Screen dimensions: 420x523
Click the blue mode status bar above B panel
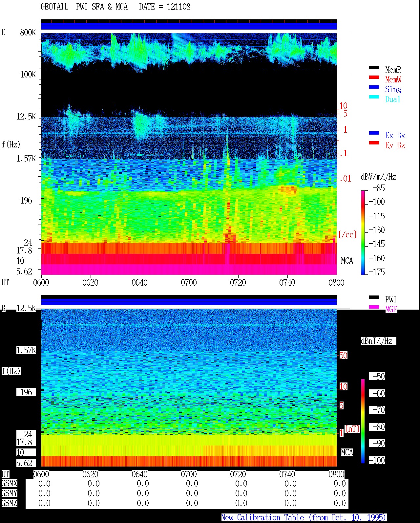point(189,302)
